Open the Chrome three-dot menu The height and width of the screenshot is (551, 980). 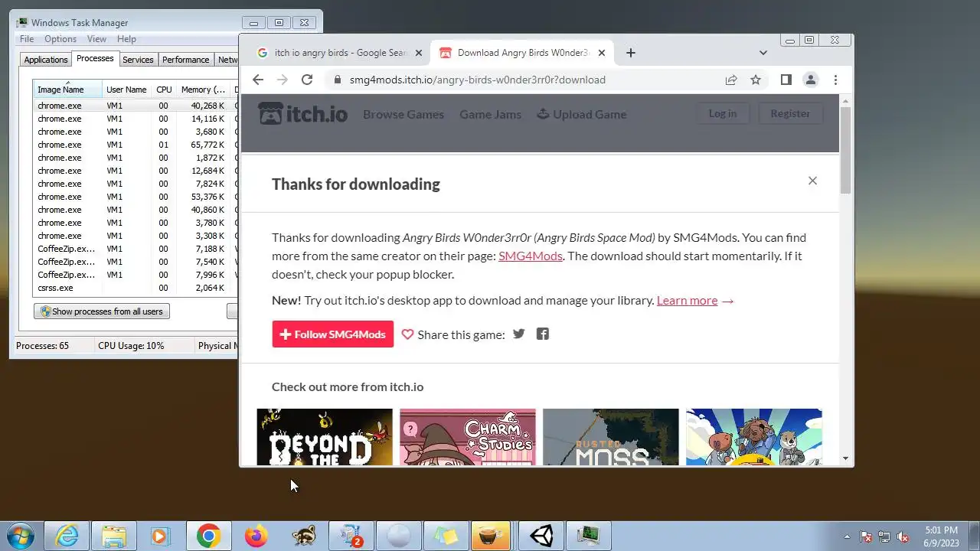[835, 80]
